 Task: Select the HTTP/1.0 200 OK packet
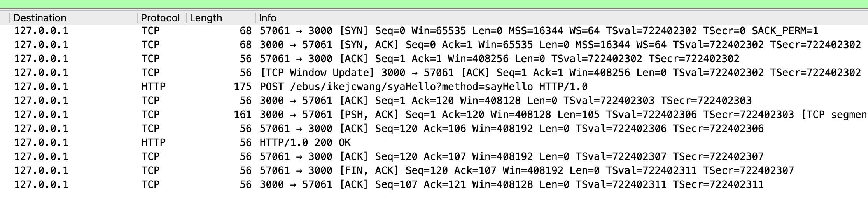305,142
